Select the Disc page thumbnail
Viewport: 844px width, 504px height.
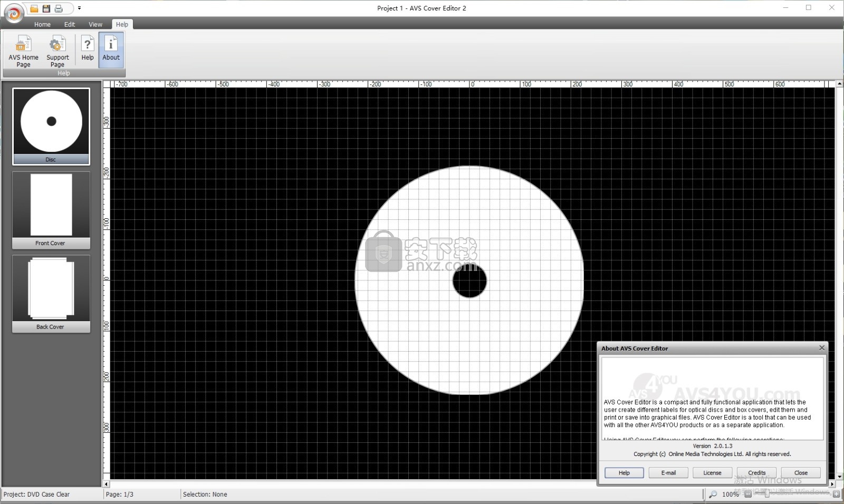coord(51,127)
